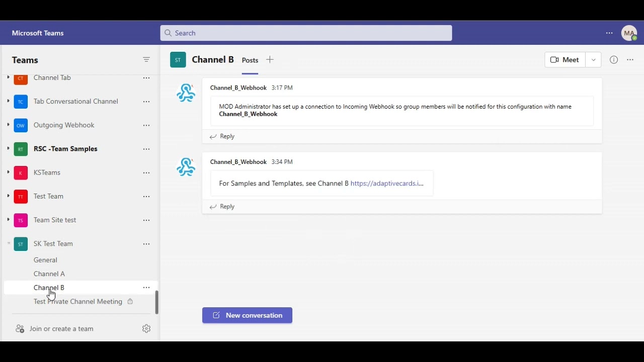The width and height of the screenshot is (644, 362).
Task: Click the K team avatar for KSTeams
Action: tap(21, 172)
